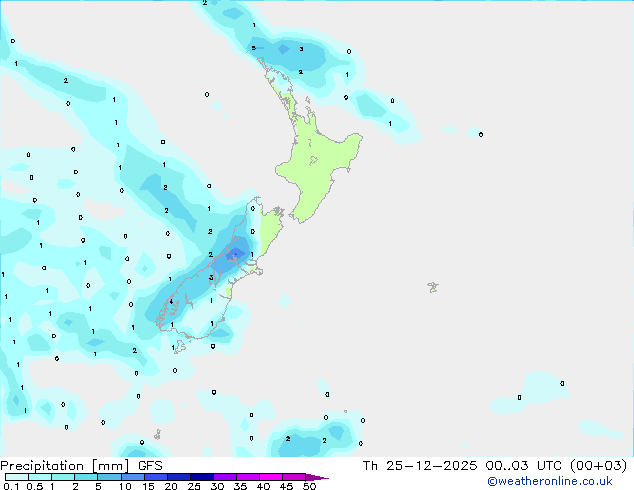Image resolution: width=634 pixels, height=490 pixels.
Task: Click the 5–10 mm legend color box
Action: click(109, 477)
